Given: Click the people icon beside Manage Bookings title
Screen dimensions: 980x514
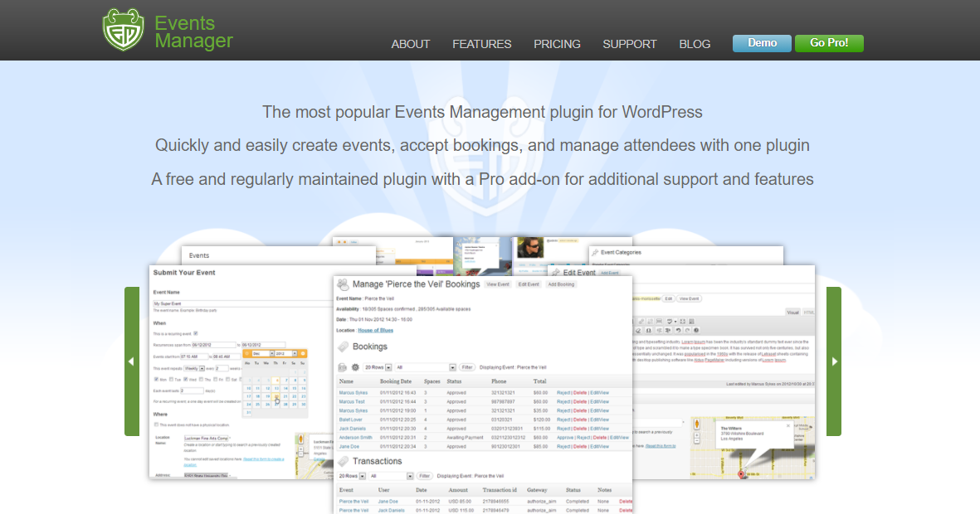Looking at the screenshot, I should [x=343, y=284].
